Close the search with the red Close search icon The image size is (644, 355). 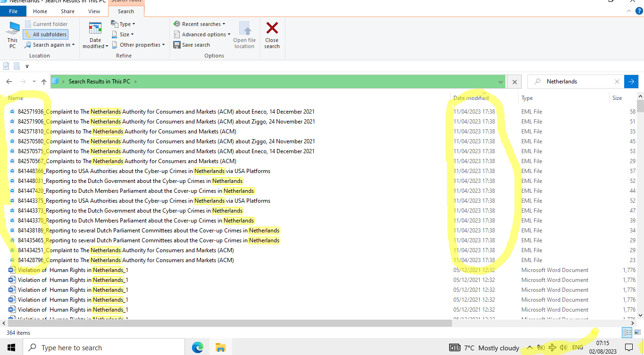point(272,34)
